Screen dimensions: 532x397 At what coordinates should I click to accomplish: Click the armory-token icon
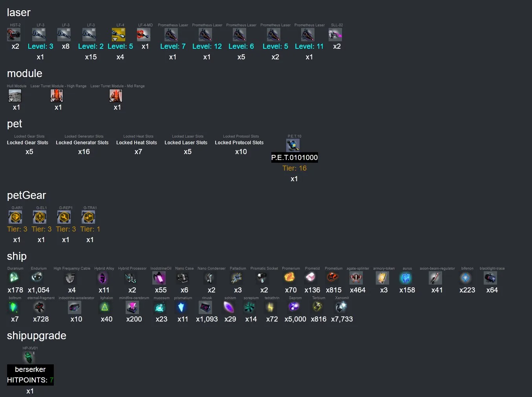pos(382,278)
